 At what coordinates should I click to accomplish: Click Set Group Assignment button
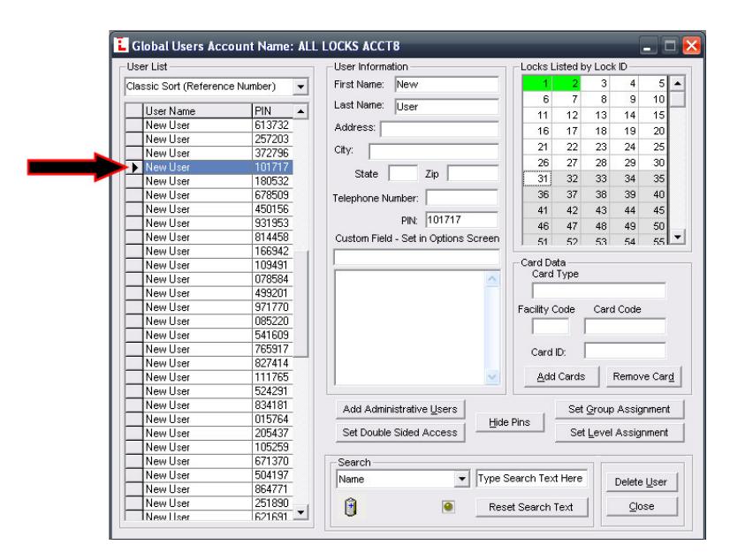click(x=620, y=409)
